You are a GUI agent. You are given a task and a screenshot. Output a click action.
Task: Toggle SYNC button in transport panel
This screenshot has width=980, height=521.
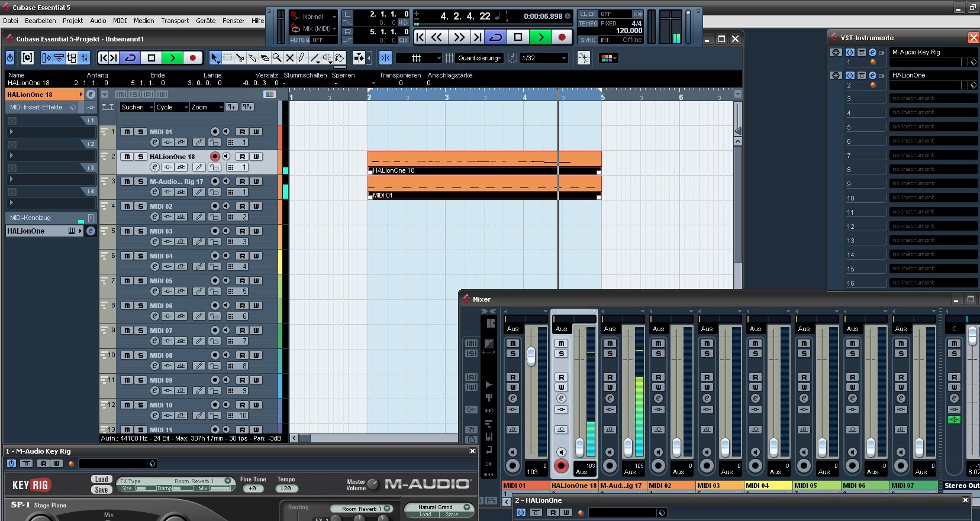[x=588, y=40]
